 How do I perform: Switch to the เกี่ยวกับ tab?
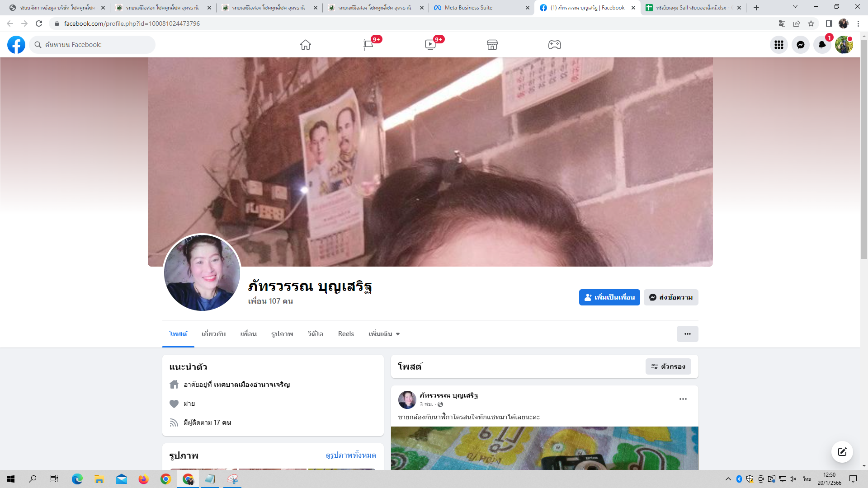pyautogui.click(x=213, y=334)
